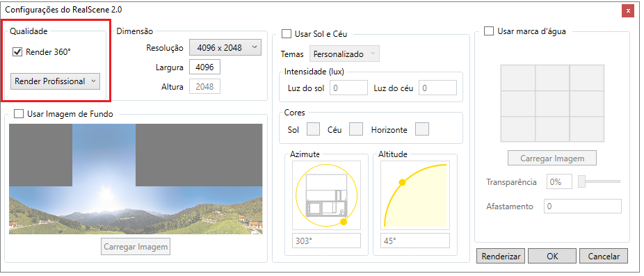Open the Temas Personalizado dropdown

pos(344,54)
